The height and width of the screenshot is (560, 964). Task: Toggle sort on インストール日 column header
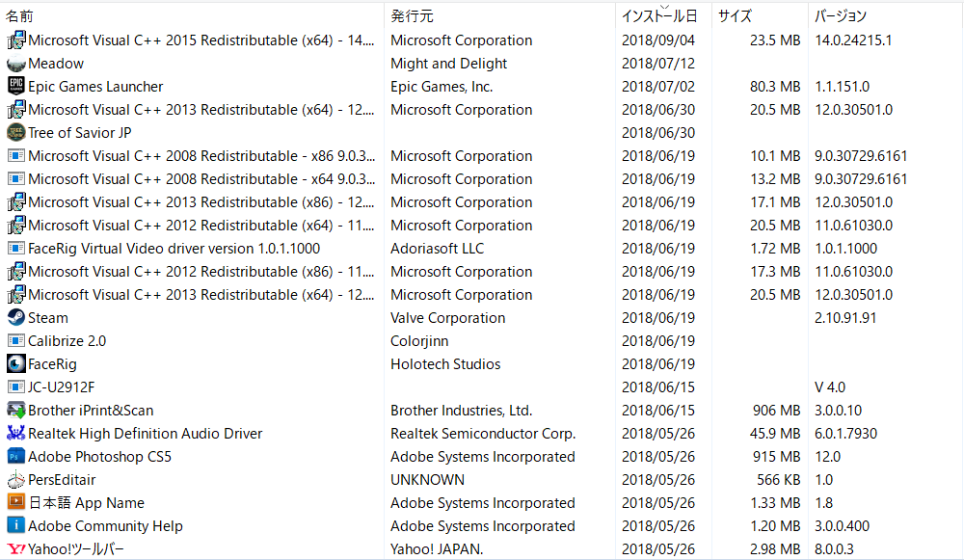point(658,16)
